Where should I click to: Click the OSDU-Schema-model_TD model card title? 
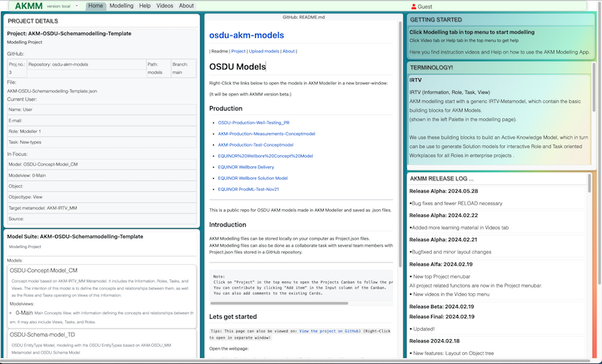(42, 335)
